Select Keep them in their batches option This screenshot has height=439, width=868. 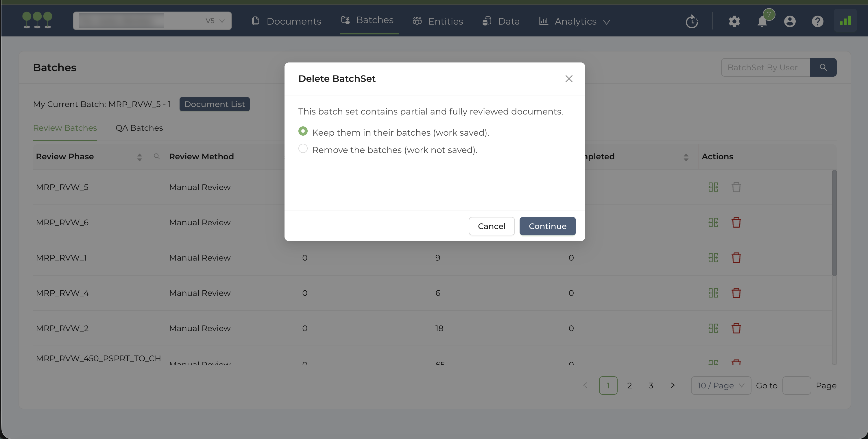(303, 131)
